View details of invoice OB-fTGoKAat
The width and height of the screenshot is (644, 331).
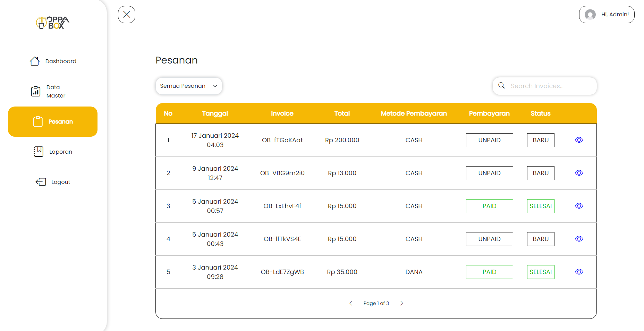(x=579, y=140)
